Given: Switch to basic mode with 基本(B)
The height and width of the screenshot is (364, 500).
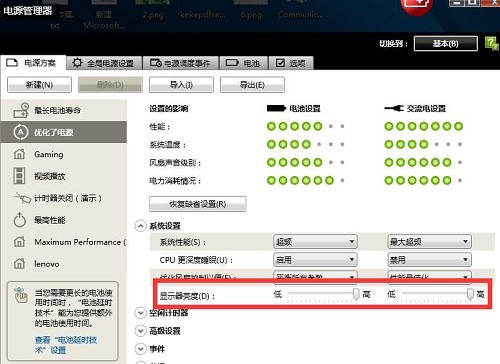Looking at the screenshot, I should (446, 43).
